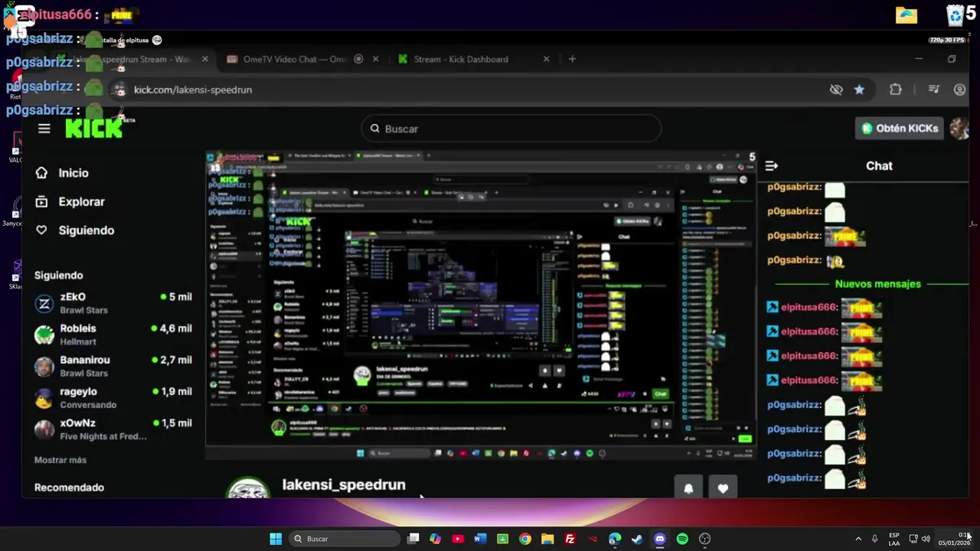Open the browser extensions puzzle icon
The height and width of the screenshot is (551, 980).
click(895, 90)
